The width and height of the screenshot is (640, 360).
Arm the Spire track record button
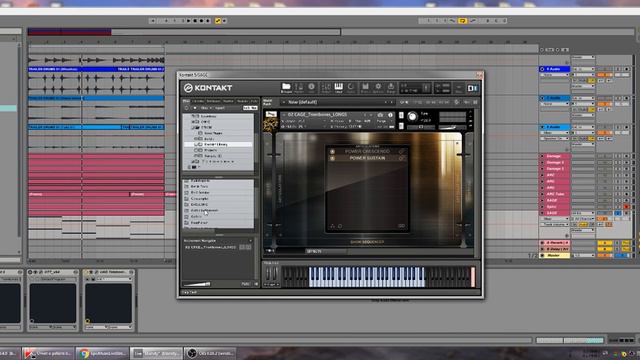[627, 207]
